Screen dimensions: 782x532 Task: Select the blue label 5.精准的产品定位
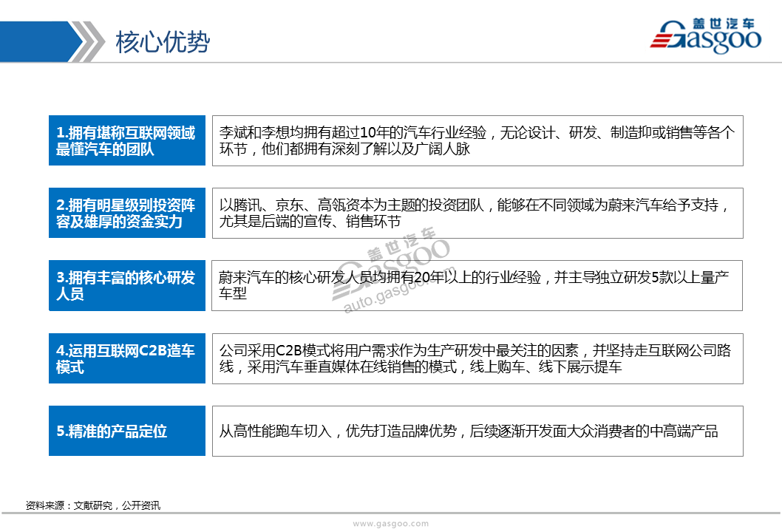[127, 431]
